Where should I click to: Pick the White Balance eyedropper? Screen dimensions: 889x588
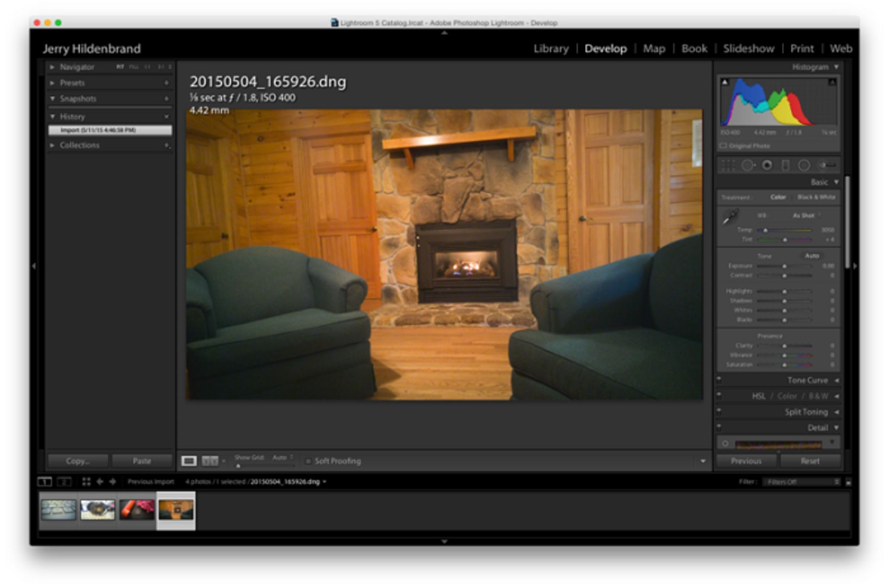[x=731, y=217]
